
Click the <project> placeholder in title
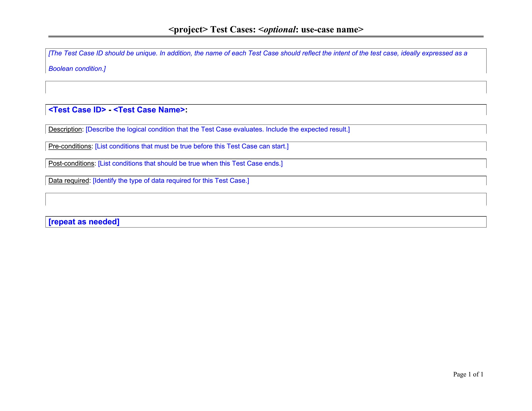(188, 29)
